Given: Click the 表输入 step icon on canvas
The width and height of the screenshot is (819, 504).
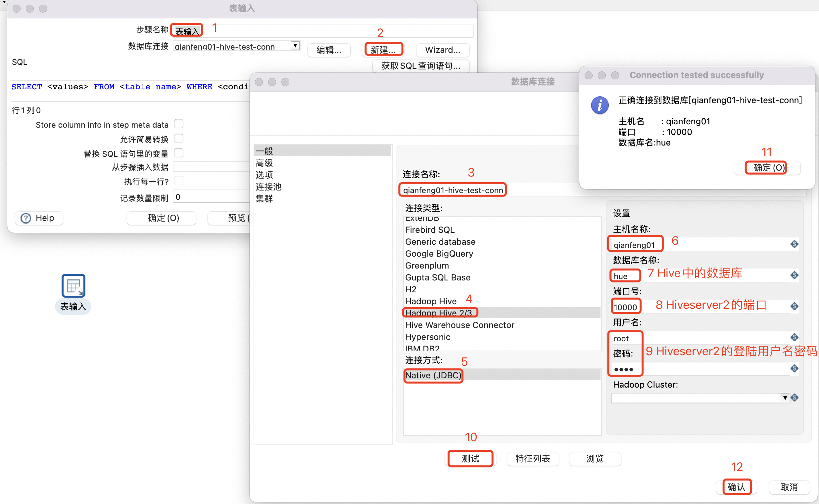Looking at the screenshot, I should pyautogui.click(x=73, y=286).
